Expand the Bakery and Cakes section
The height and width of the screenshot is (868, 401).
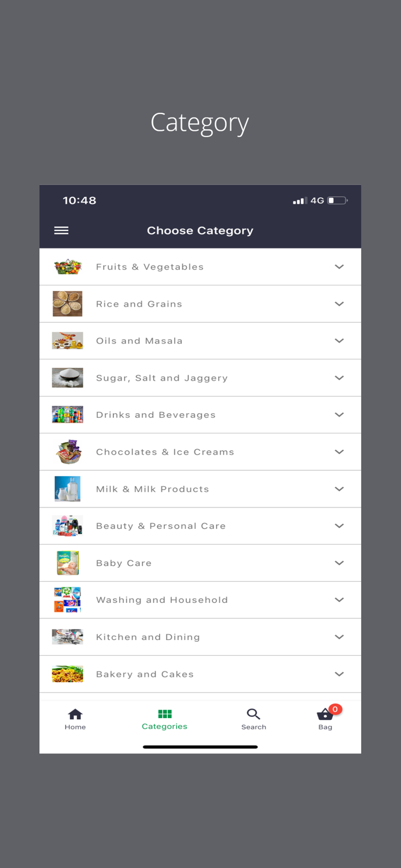click(339, 674)
